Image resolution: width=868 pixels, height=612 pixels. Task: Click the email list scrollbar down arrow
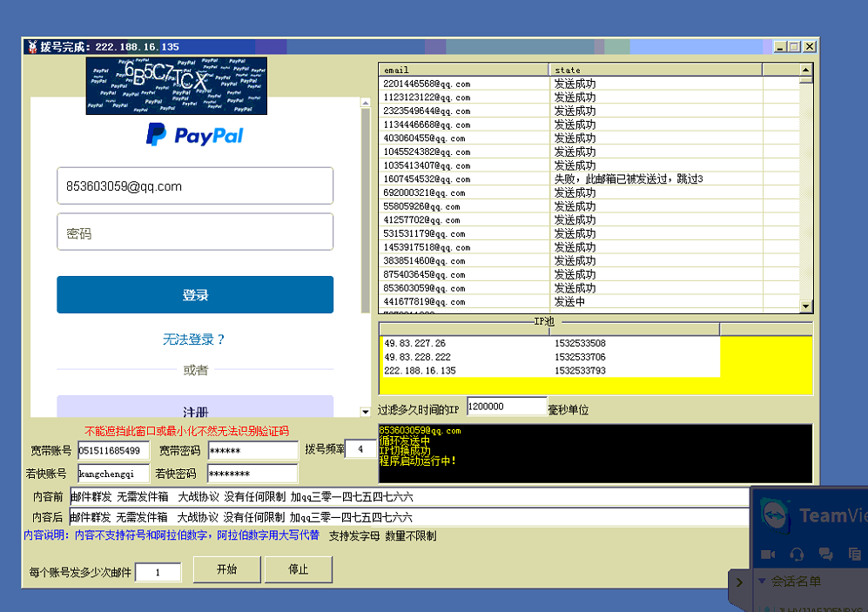coord(806,306)
